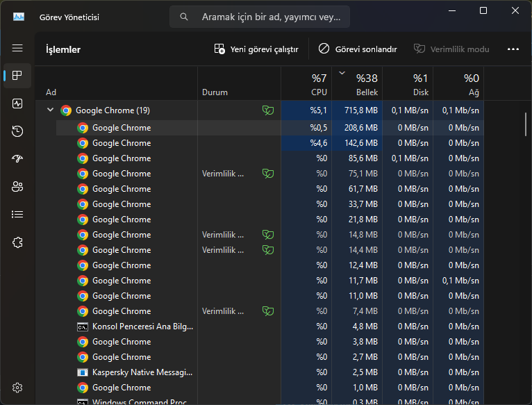Viewport: 532px width, 405px height.
Task: Sort by the Ağ column header
Action: tap(458, 83)
